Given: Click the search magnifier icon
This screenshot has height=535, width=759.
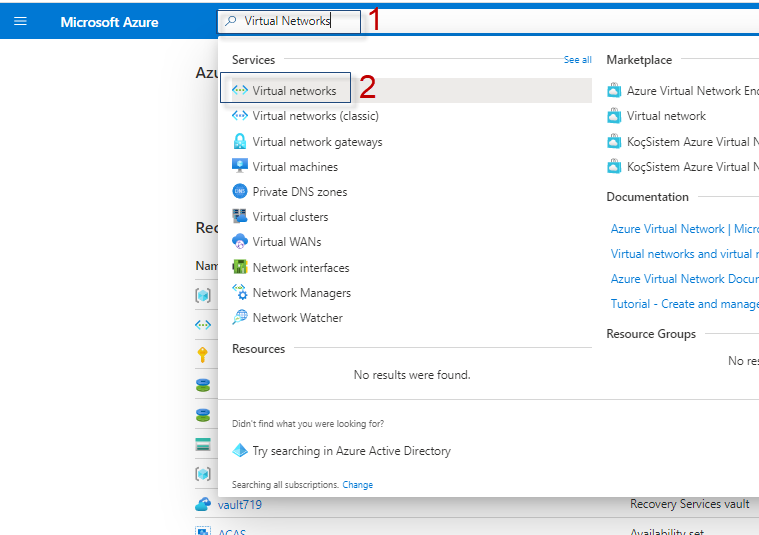Looking at the screenshot, I should [231, 21].
